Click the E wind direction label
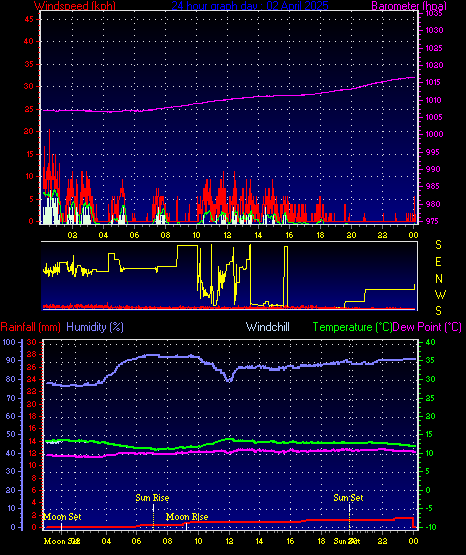This screenshot has width=466, height=555. [438, 262]
